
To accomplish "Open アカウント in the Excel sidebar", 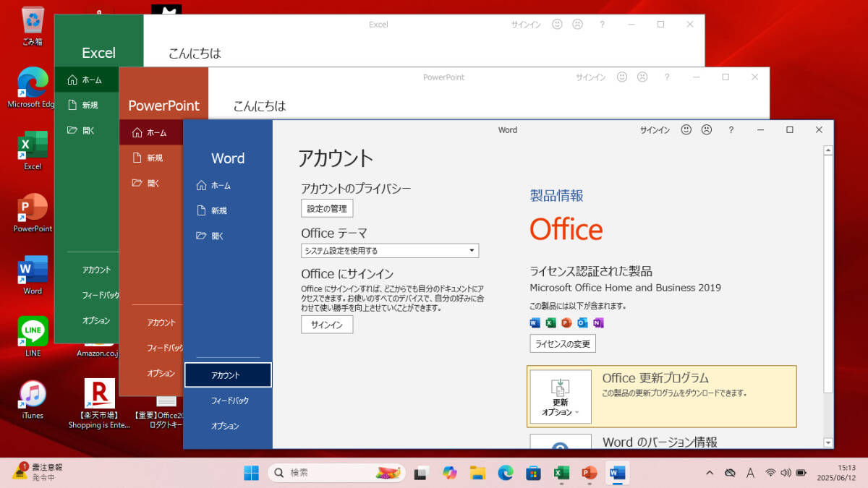I will click(96, 270).
